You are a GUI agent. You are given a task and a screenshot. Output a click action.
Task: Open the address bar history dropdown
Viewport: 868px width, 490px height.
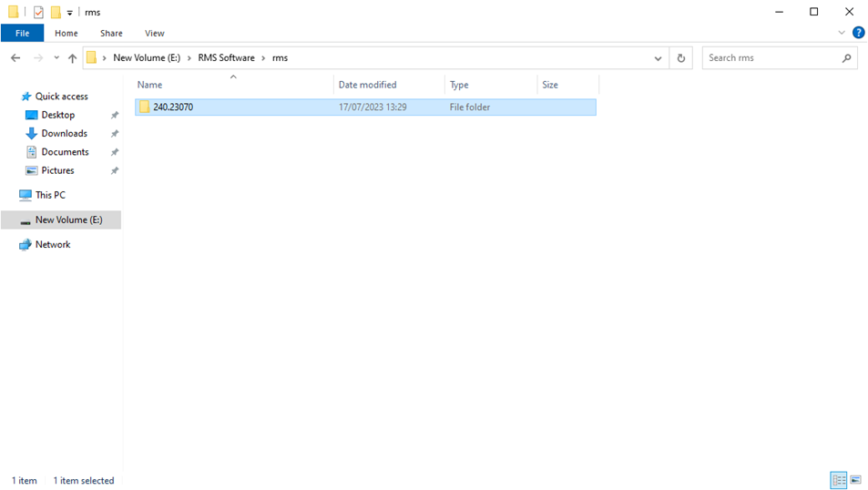click(658, 58)
